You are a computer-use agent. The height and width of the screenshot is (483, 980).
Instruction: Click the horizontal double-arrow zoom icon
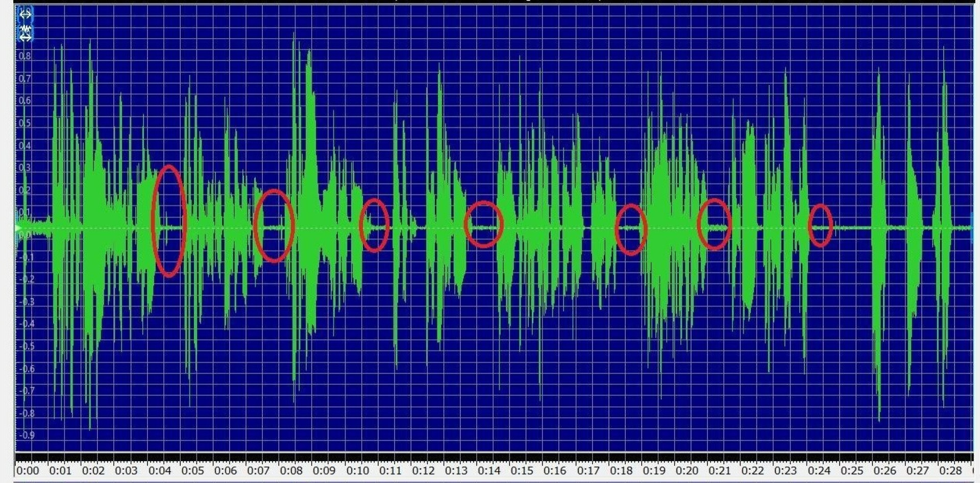click(x=25, y=14)
